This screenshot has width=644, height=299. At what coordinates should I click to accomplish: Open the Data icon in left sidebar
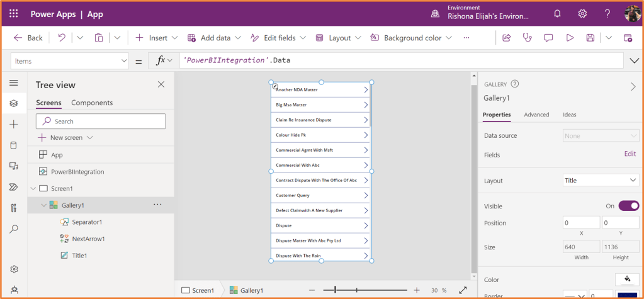tap(14, 145)
